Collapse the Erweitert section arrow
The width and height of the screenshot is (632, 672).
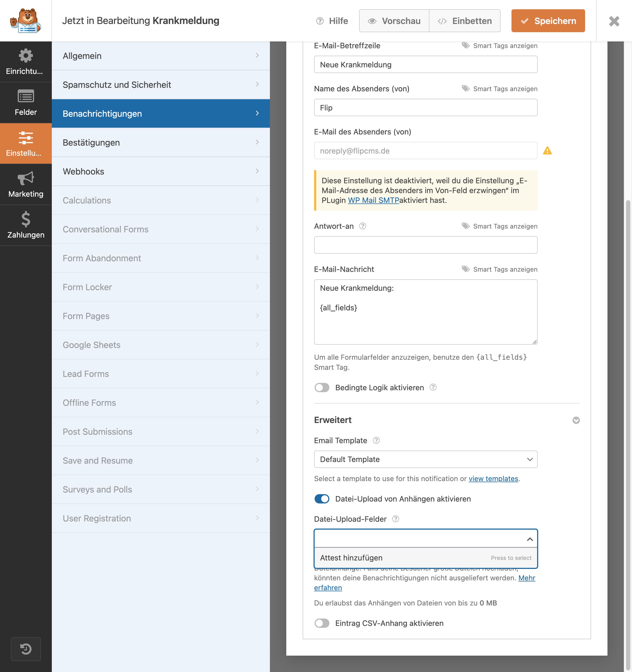pos(576,420)
